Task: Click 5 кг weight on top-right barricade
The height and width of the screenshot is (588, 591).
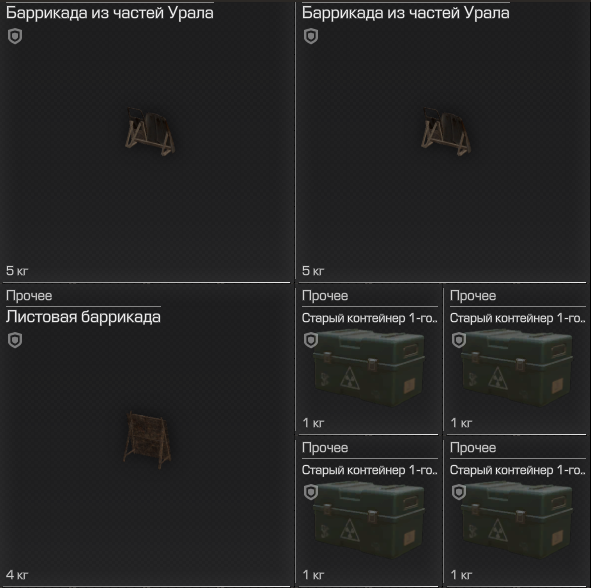Action: click(313, 271)
